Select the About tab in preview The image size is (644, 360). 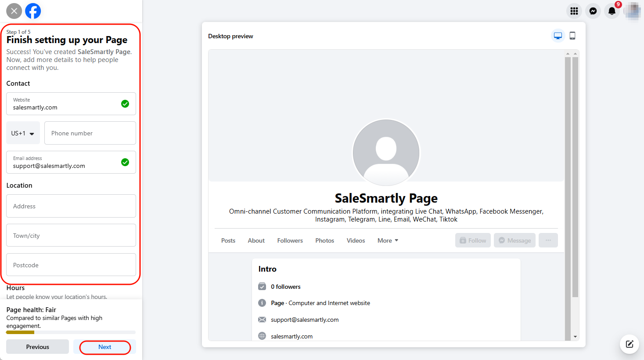(x=256, y=240)
